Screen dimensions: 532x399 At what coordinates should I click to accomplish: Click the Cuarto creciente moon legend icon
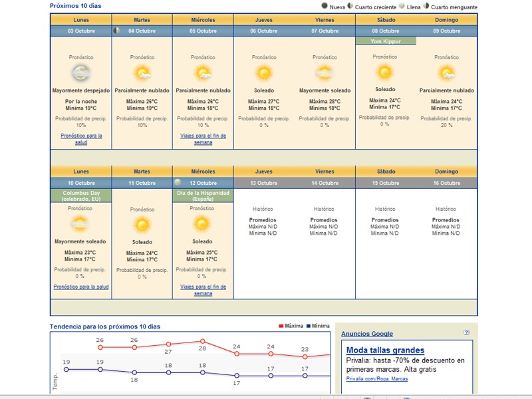pyautogui.click(x=350, y=7)
